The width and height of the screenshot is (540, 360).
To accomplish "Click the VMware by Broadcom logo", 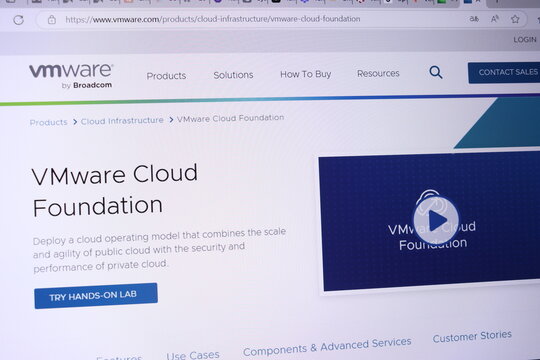I will pos(71,76).
